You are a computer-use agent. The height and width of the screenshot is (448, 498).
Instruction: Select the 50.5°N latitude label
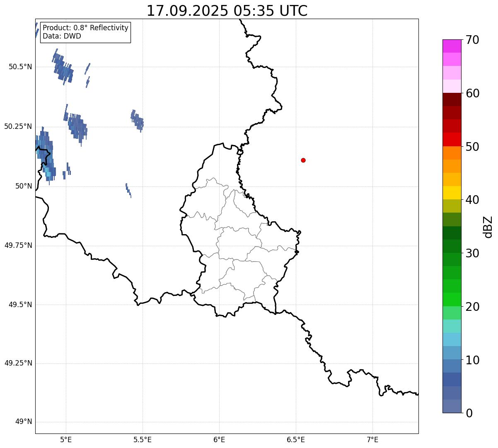coord(20,67)
